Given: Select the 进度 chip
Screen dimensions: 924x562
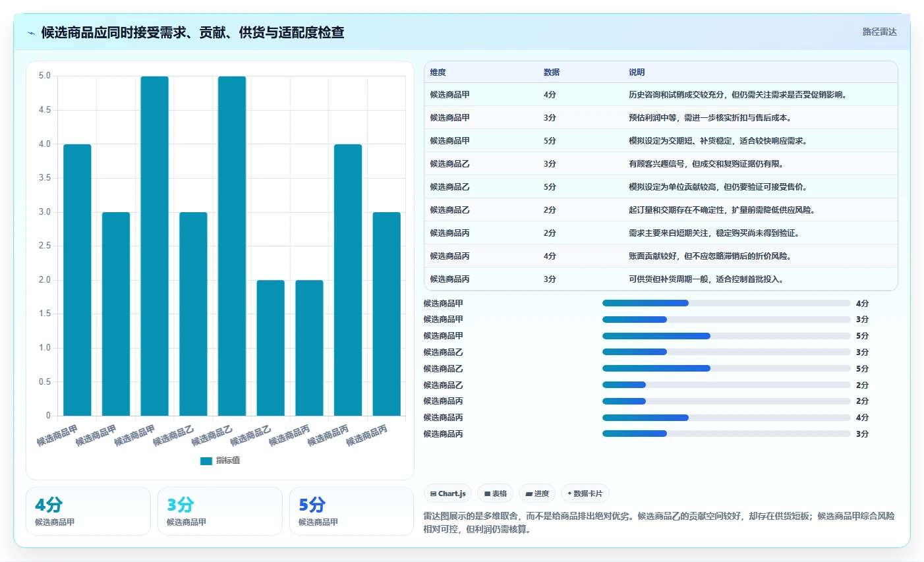Looking at the screenshot, I should (x=536, y=493).
